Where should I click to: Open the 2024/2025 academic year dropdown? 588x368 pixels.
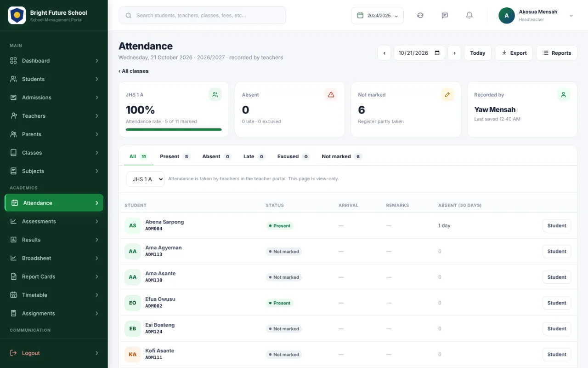click(378, 16)
